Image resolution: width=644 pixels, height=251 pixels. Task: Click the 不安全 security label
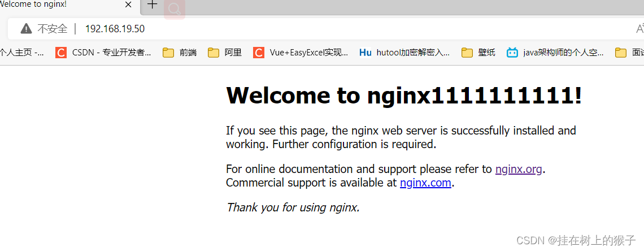pos(52,29)
